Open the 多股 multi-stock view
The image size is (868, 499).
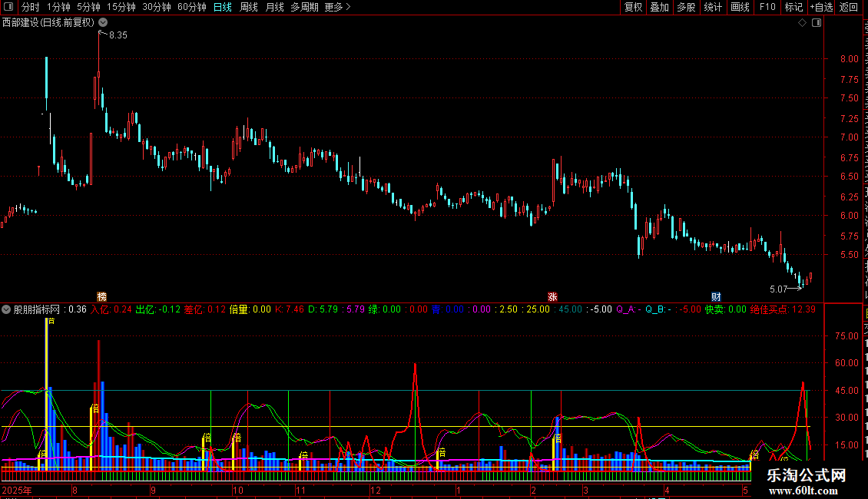[x=687, y=7]
